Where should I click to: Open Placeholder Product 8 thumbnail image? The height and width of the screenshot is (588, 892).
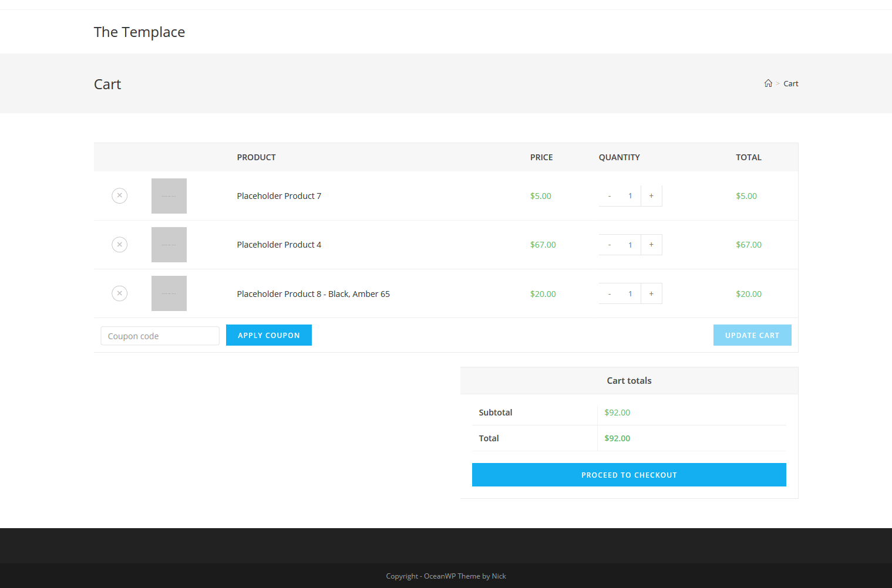click(x=169, y=293)
